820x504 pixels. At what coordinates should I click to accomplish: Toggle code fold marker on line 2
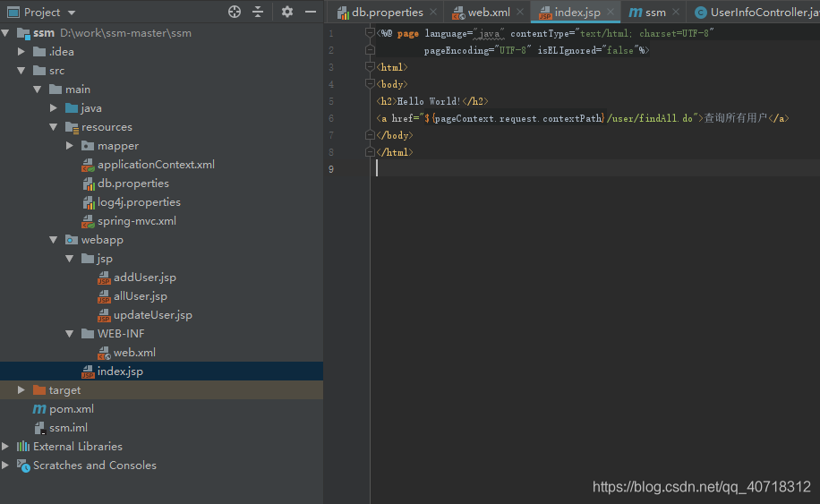click(x=370, y=50)
